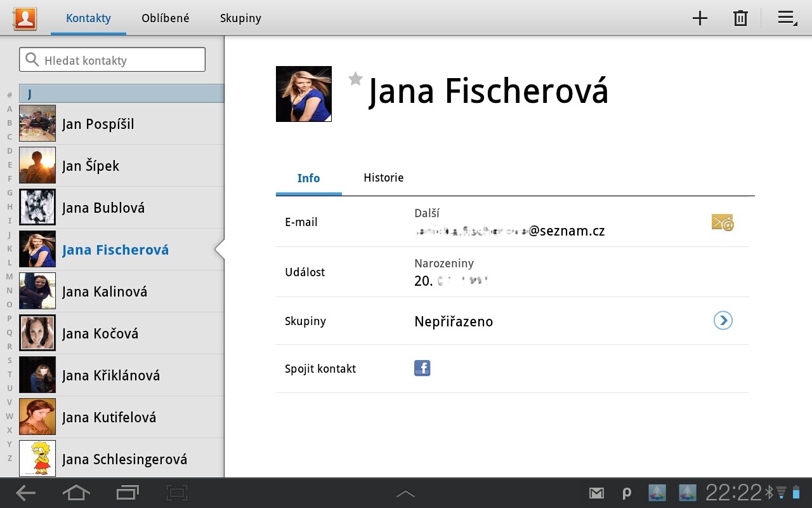Delete contact using the trash icon
This screenshot has height=508, width=812.
740,18
